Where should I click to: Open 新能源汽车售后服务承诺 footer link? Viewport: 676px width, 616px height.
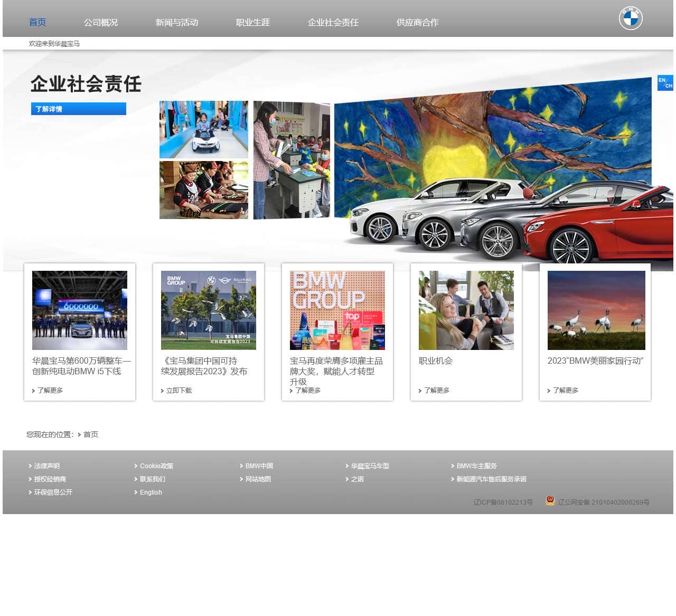pos(492,479)
